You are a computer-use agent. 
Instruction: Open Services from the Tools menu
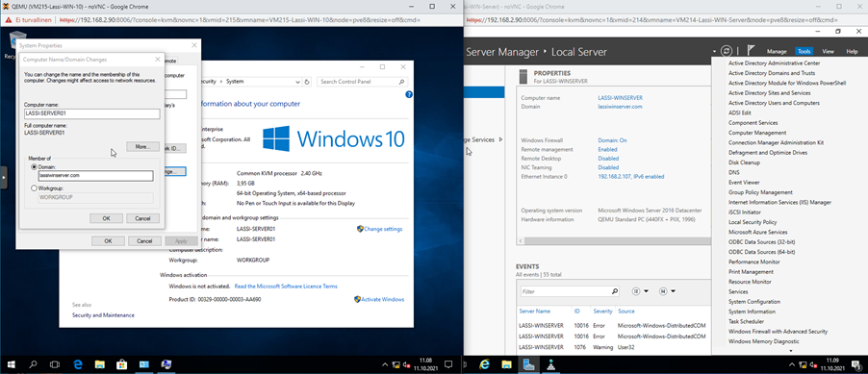click(738, 291)
